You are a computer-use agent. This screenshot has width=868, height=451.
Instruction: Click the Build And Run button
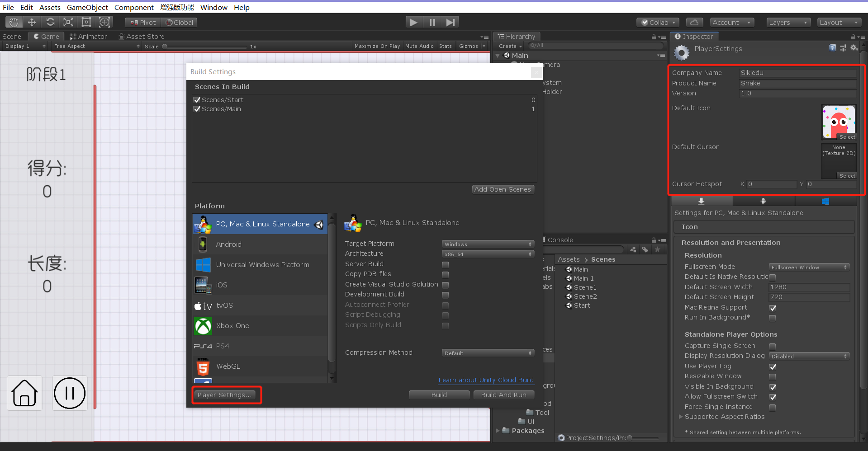(503, 395)
